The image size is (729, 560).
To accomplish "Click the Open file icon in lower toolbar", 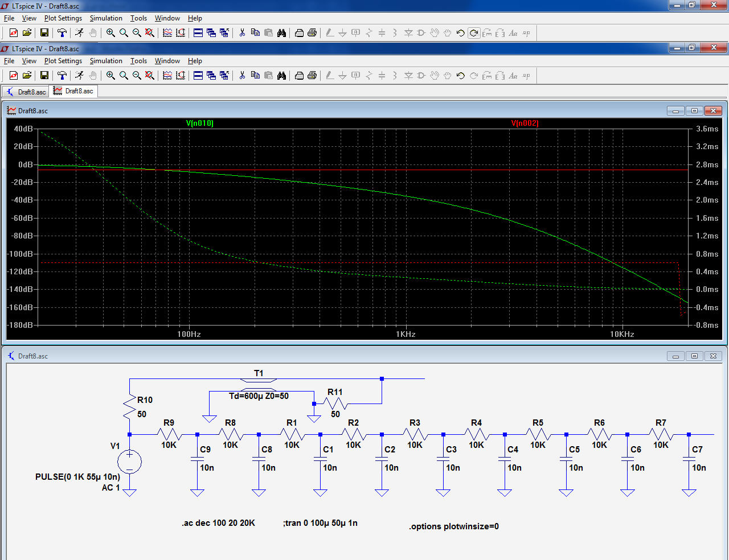I will coord(27,75).
